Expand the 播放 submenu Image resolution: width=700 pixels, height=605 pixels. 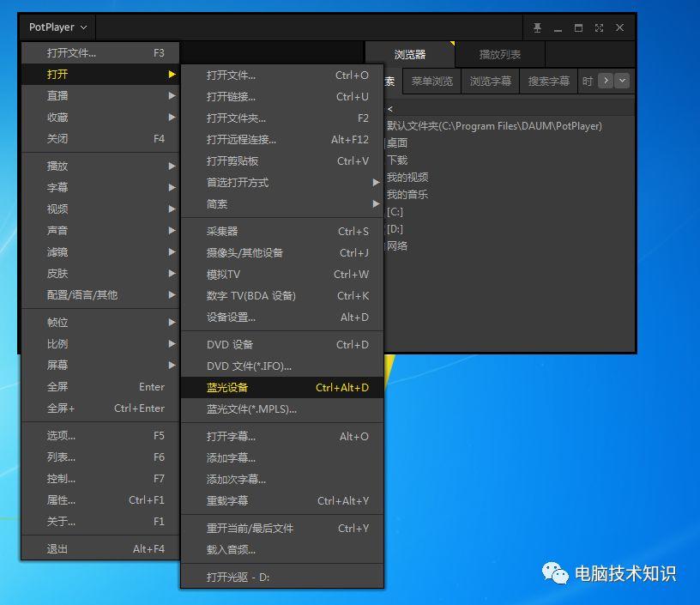(100, 166)
